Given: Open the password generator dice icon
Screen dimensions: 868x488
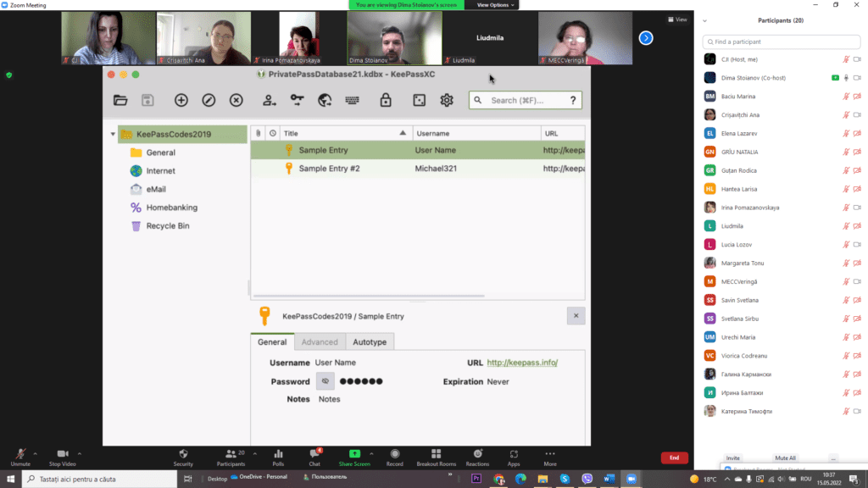Looking at the screenshot, I should coord(419,100).
